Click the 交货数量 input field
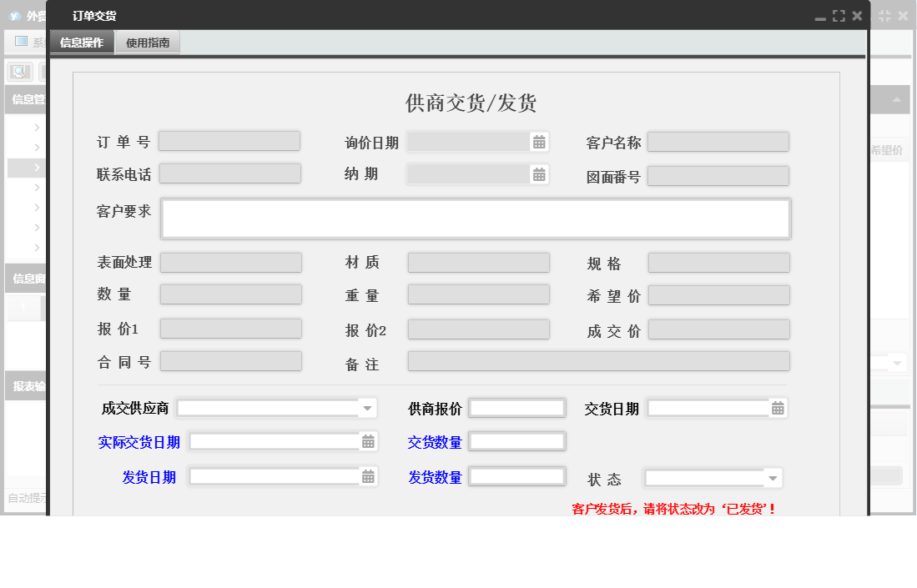917x588 pixels. 516,441
